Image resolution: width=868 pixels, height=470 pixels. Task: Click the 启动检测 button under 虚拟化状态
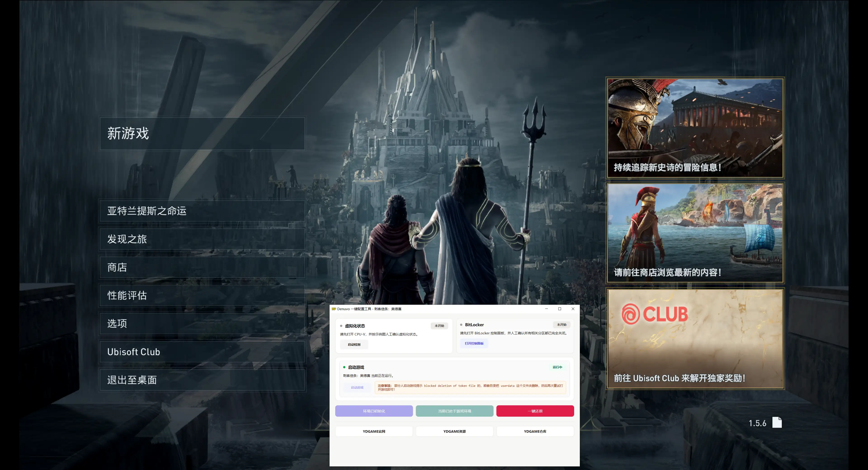pyautogui.click(x=354, y=345)
